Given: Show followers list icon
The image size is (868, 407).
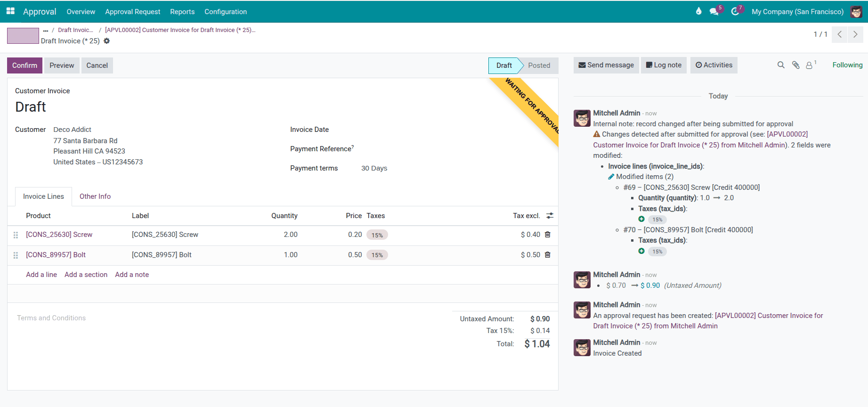Looking at the screenshot, I should 810,65.
